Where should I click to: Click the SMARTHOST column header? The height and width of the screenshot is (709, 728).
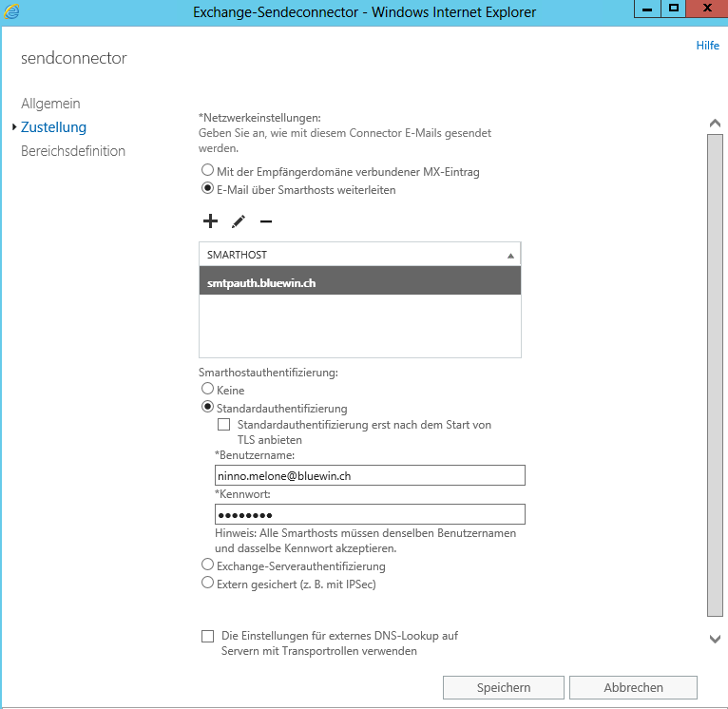(360, 255)
